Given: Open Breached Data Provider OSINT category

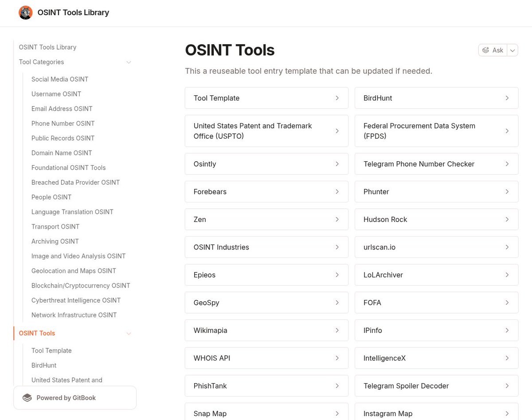Looking at the screenshot, I should [x=75, y=182].
